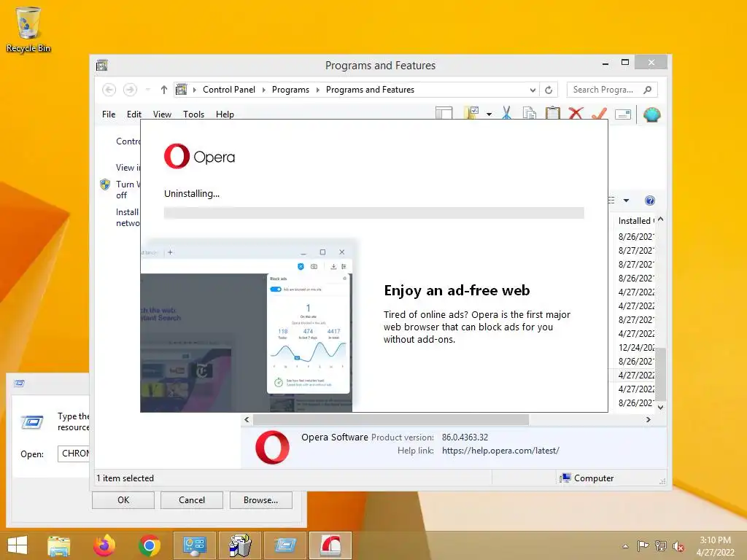Click the blue shell globe toolbar icon
The image size is (747, 560).
651,114
